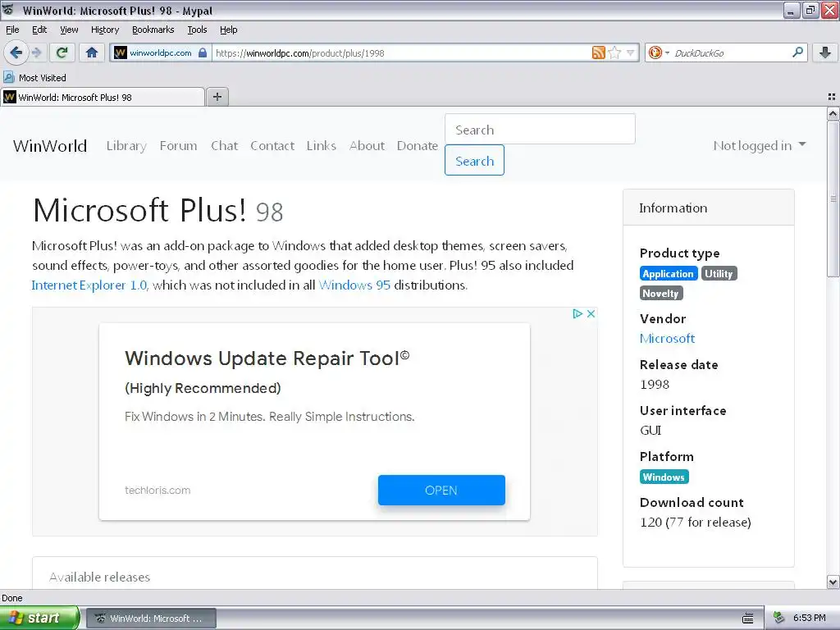Image resolution: width=840 pixels, height=630 pixels.
Task: Open the Donate nav link
Action: (x=418, y=146)
